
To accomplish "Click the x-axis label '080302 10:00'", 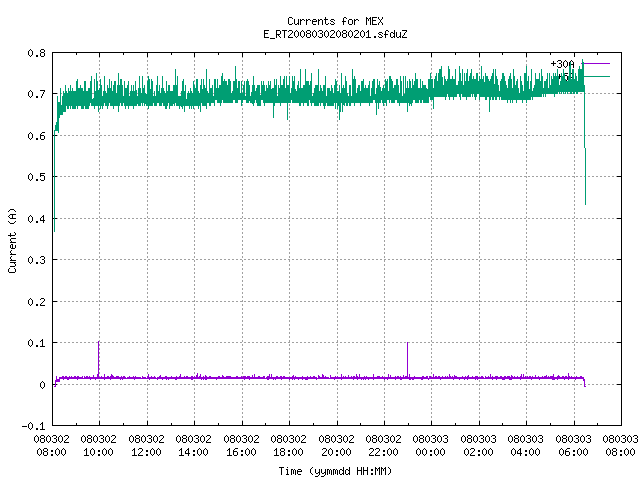I will [x=98, y=446].
